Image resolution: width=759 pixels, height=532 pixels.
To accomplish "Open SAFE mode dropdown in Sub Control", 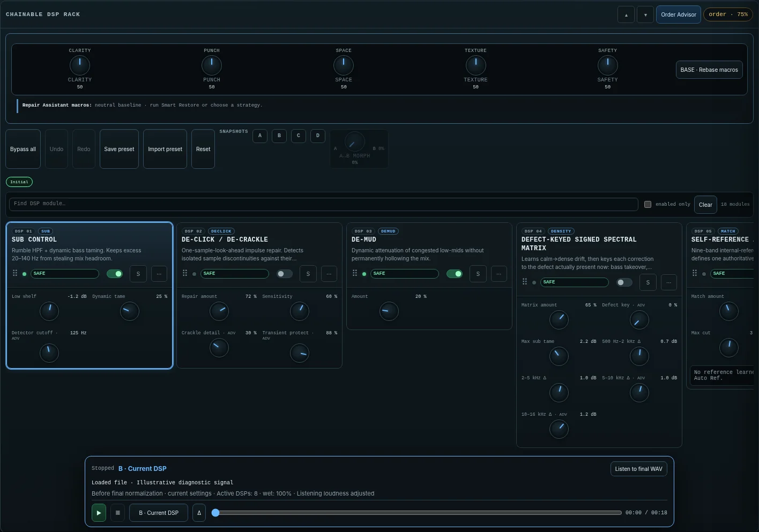I will 65,274.
